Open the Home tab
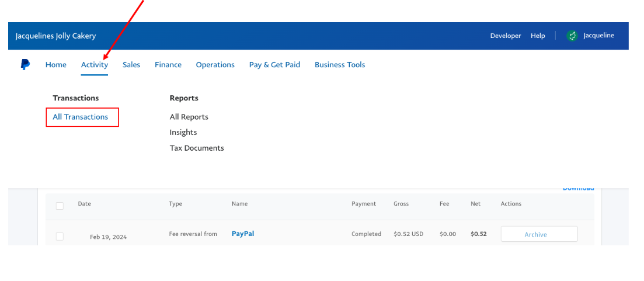 (56, 65)
